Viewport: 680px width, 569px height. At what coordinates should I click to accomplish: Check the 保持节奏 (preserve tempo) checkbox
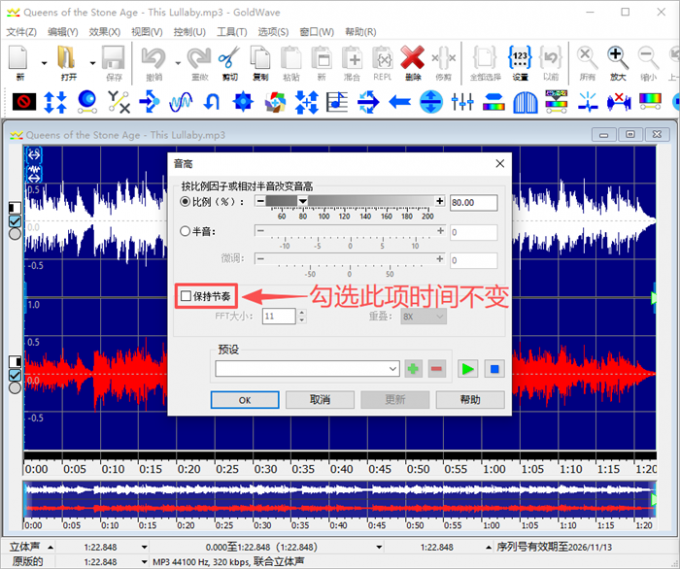point(186,296)
